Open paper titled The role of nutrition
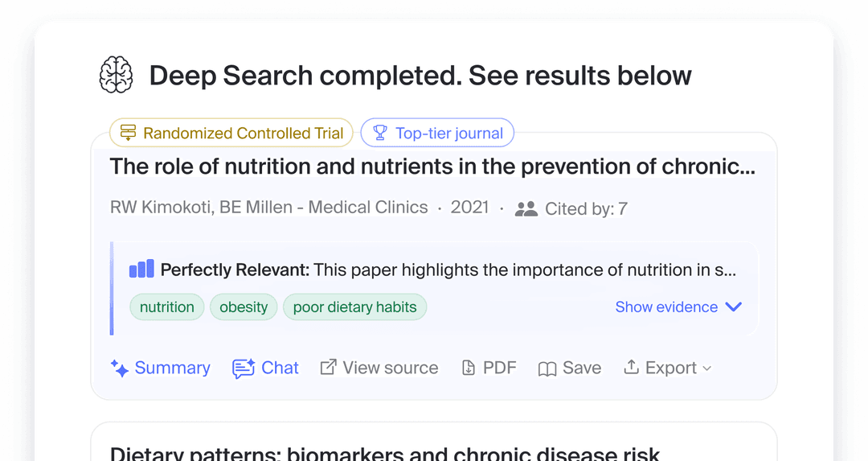The height and width of the screenshot is (461, 868). click(x=432, y=167)
